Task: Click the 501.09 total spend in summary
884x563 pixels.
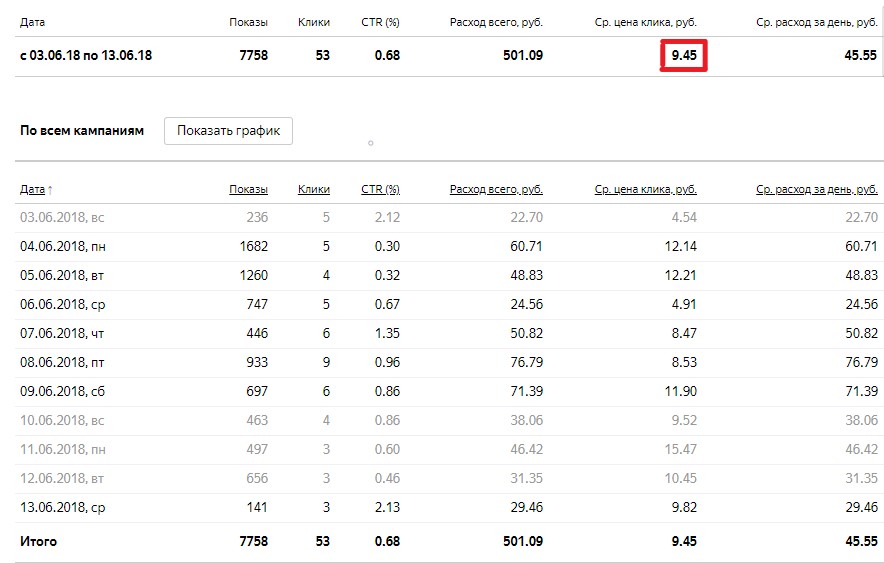Action: 523,55
